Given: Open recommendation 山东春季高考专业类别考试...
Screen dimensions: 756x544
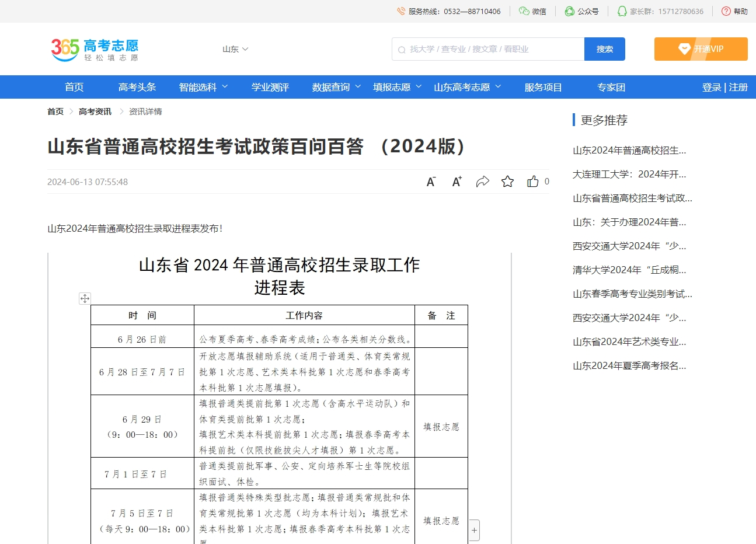Looking at the screenshot, I should tap(632, 294).
